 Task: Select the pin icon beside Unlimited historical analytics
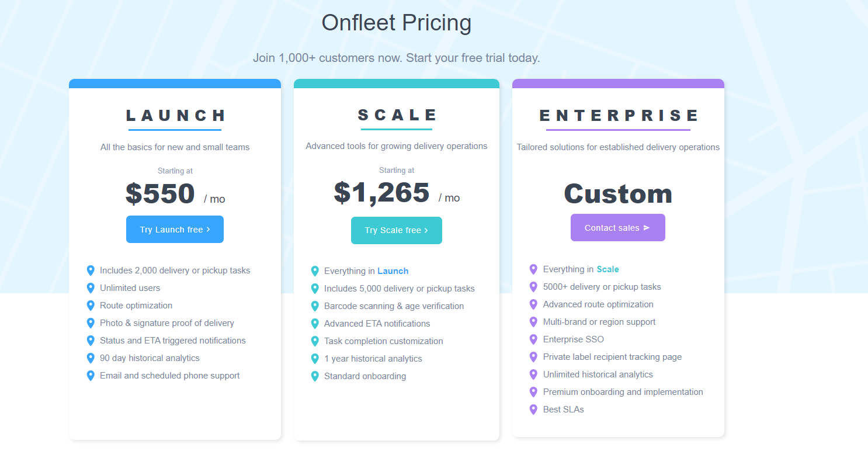pos(533,374)
